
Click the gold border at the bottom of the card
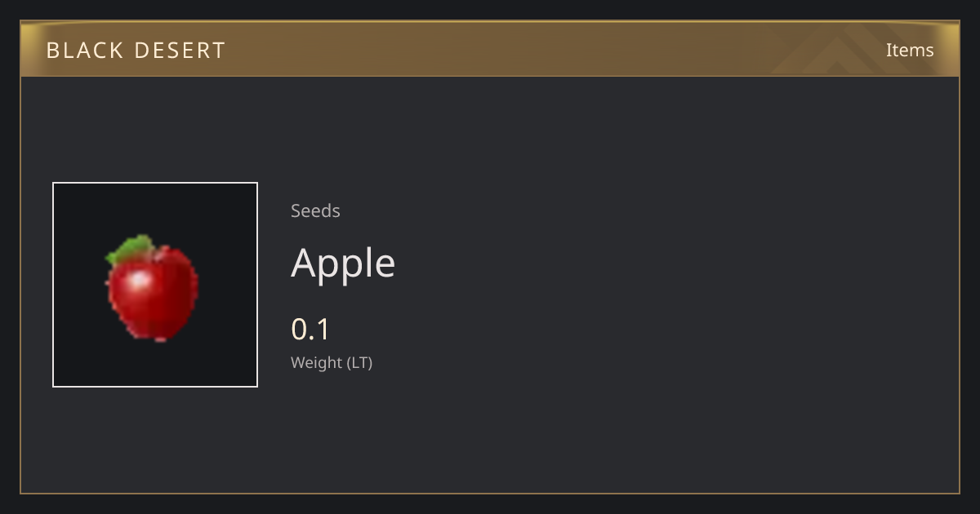(490, 493)
